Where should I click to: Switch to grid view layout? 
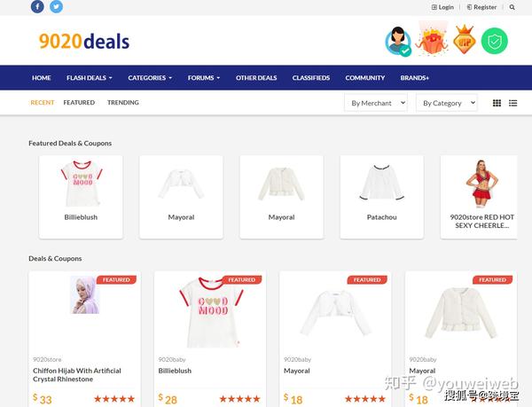click(x=497, y=103)
